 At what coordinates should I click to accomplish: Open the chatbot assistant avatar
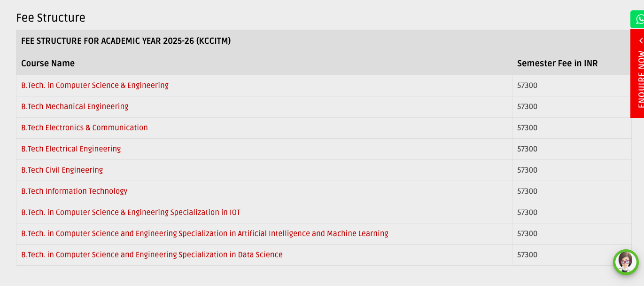626,262
